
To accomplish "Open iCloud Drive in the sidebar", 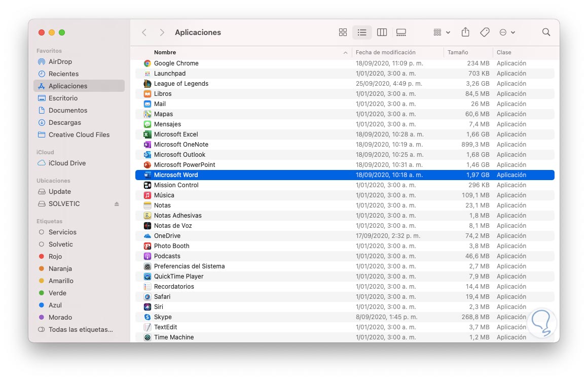I will pos(79,163).
